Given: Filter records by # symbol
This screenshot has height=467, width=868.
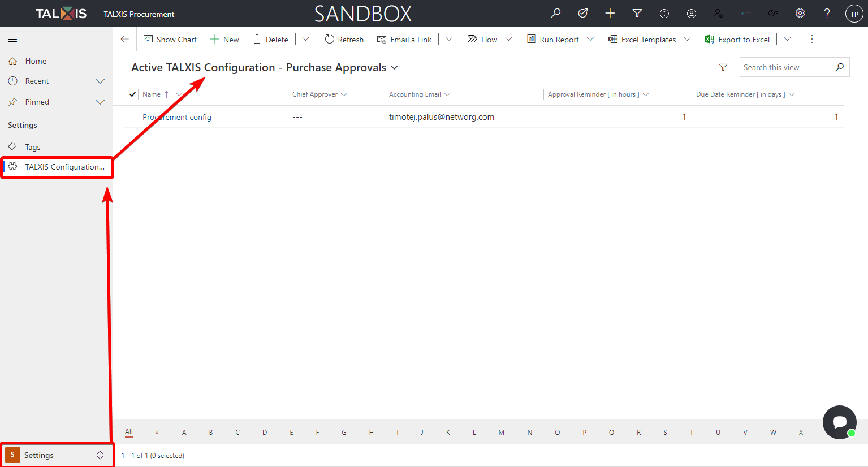Looking at the screenshot, I should click(157, 432).
